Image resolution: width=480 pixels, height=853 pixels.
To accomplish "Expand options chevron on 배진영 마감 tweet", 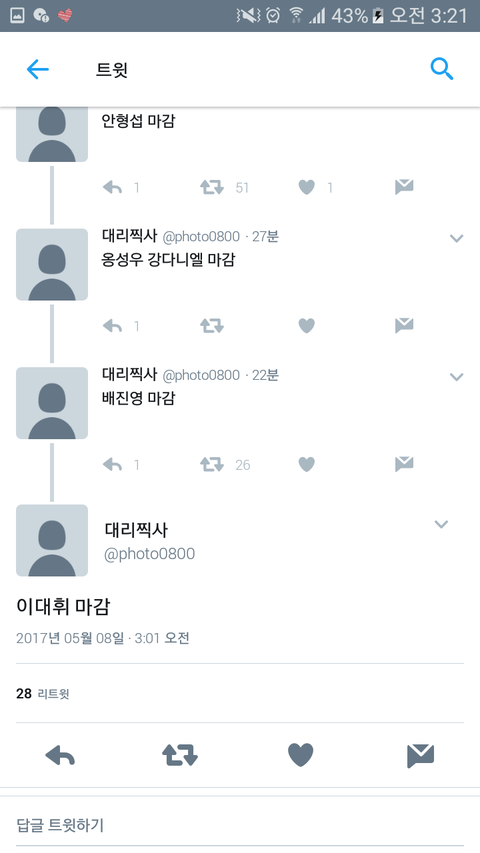I will (457, 377).
